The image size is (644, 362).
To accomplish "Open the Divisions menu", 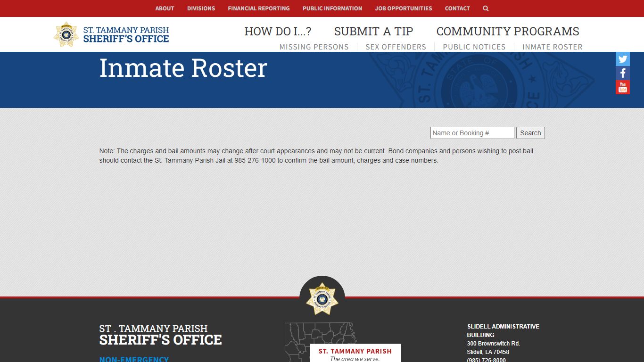I will point(201,8).
